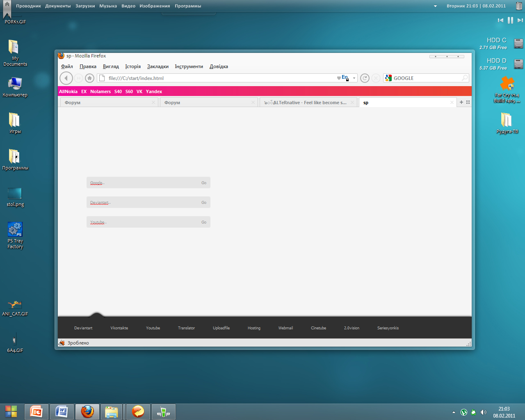Show hidden system tray icons
The image size is (525, 420).
click(x=454, y=412)
